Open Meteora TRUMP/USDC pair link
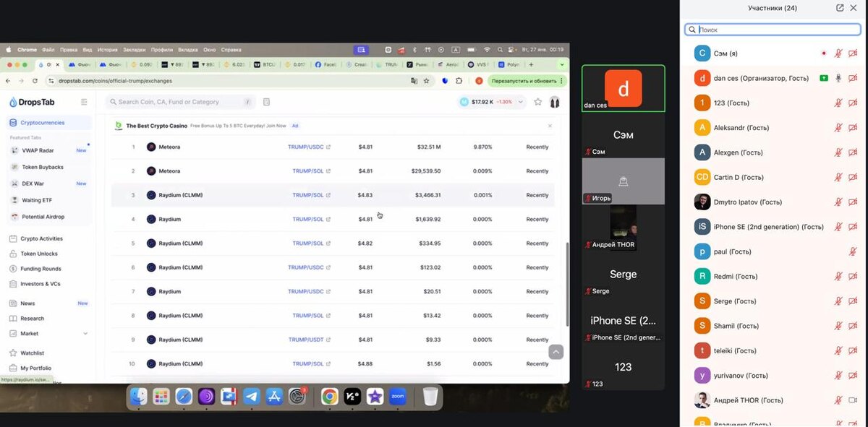868x427 pixels. (x=309, y=147)
